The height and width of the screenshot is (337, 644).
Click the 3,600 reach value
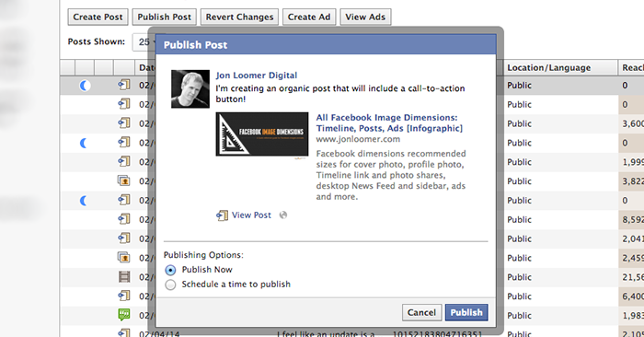633,123
